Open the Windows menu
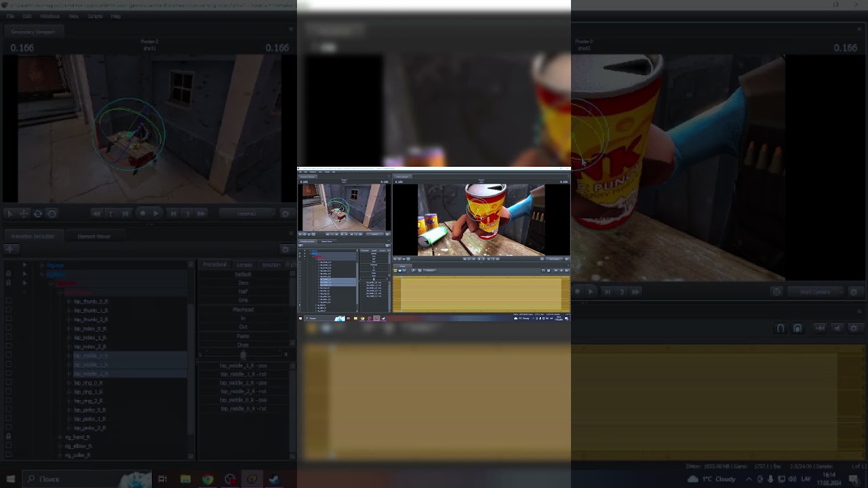Image resolution: width=868 pixels, height=488 pixels. 50,16
